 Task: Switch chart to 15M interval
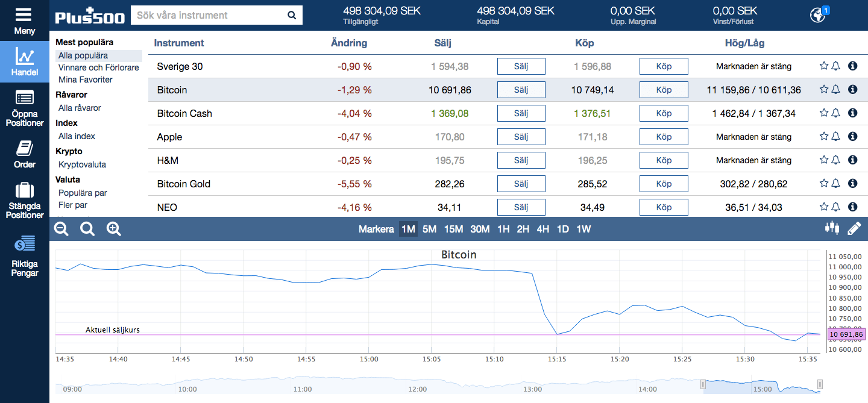(453, 229)
